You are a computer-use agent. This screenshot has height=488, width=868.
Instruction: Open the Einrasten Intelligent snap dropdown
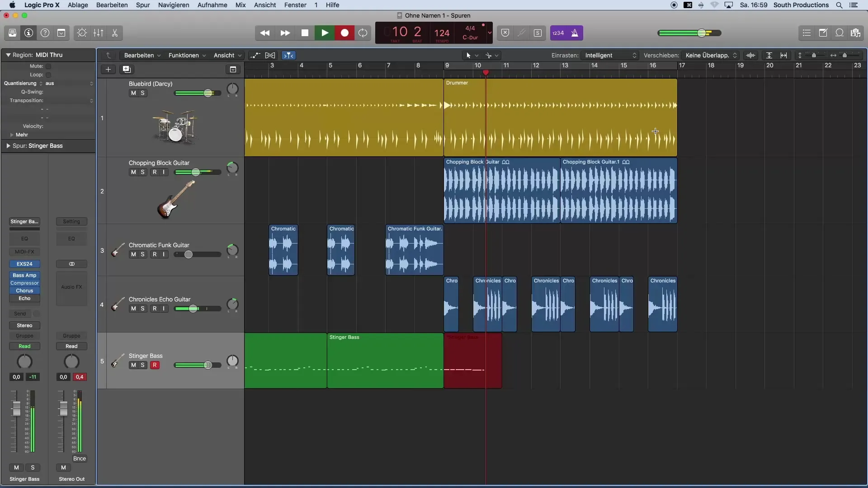[610, 55]
